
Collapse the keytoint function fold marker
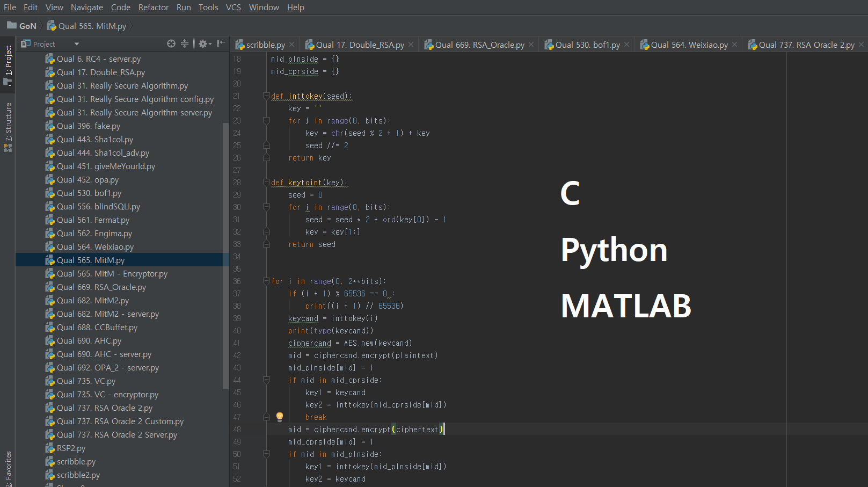pyautogui.click(x=266, y=183)
